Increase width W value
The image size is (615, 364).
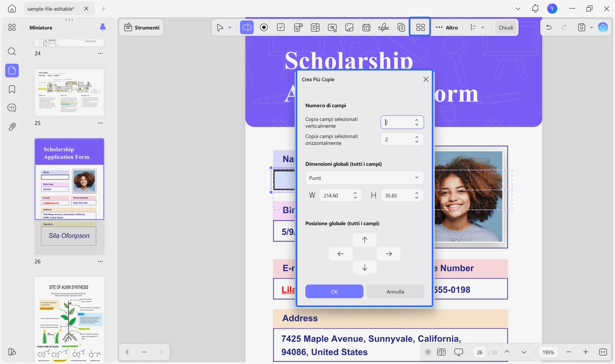(x=355, y=193)
